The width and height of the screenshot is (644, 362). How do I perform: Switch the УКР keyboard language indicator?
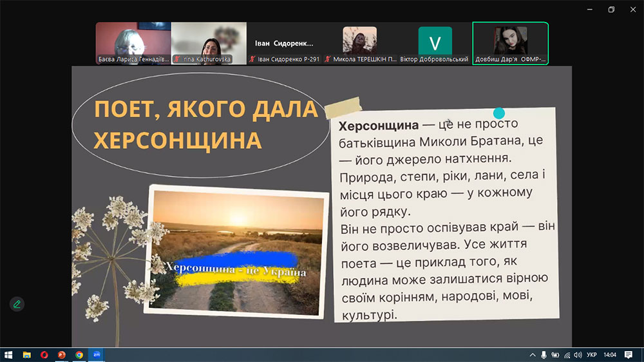coord(591,355)
